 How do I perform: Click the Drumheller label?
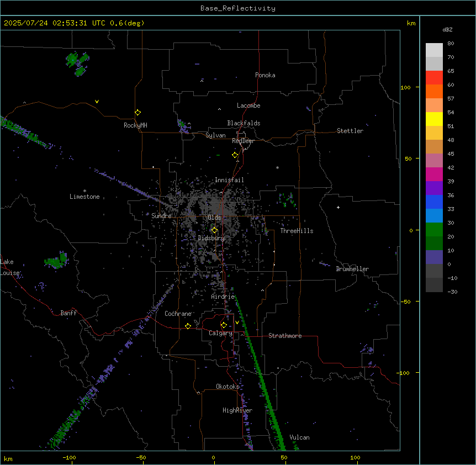[352, 269]
